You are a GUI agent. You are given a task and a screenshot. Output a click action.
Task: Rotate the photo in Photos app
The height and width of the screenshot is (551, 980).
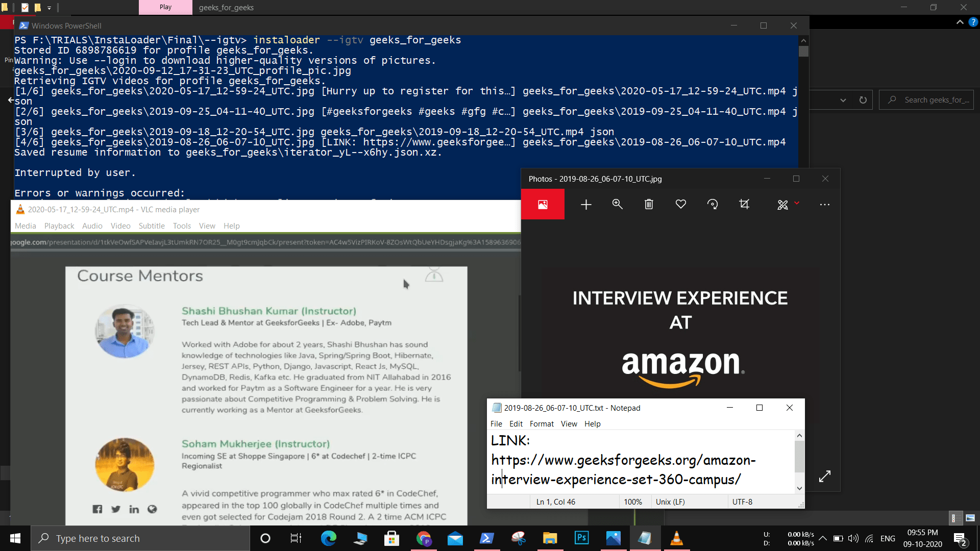pyautogui.click(x=713, y=204)
